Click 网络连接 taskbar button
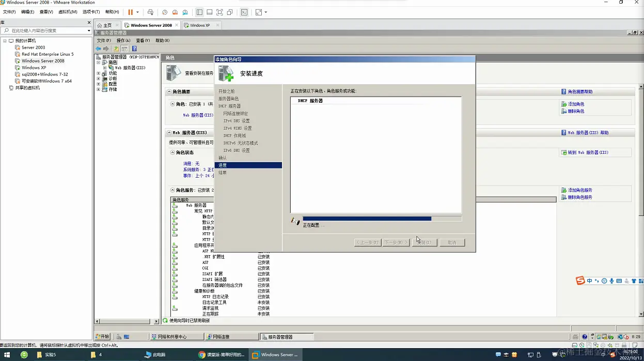The width and height of the screenshot is (644, 361). pyautogui.click(x=231, y=337)
